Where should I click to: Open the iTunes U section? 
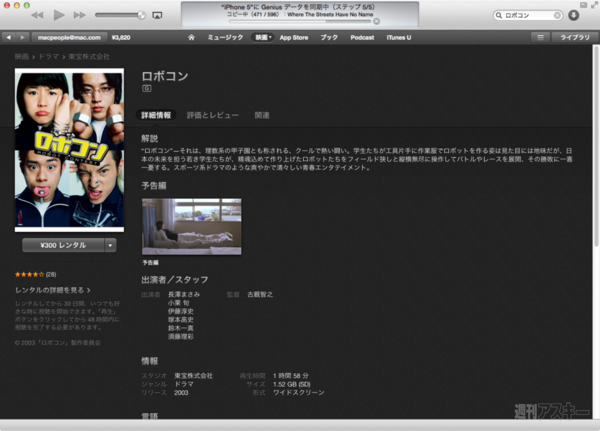tap(399, 38)
